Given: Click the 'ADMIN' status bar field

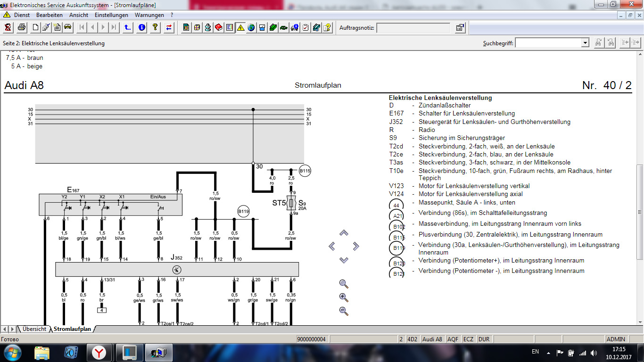Looking at the screenshot, I should pyautogui.click(x=616, y=339).
